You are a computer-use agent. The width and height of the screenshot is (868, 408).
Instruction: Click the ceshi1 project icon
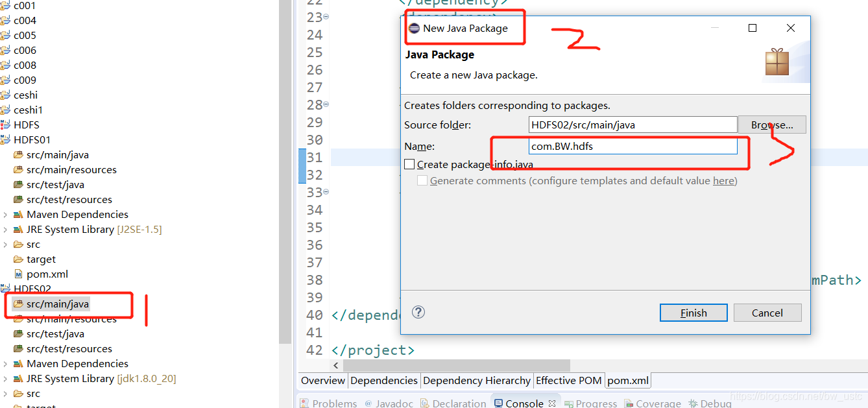[5, 110]
